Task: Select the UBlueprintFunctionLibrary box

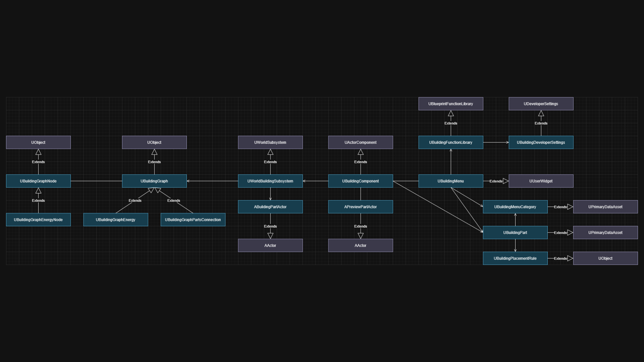Action: click(451, 104)
